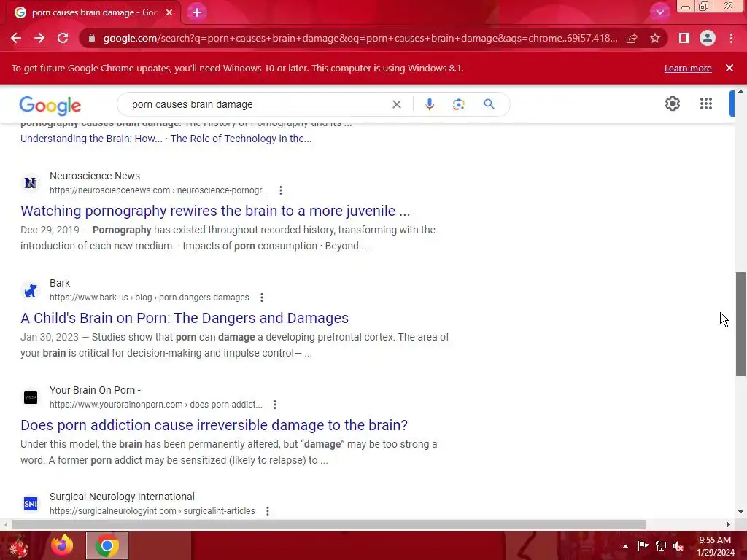The image size is (747, 560).
Task: Click the 'Neuroscience News' site name
Action: (x=95, y=176)
